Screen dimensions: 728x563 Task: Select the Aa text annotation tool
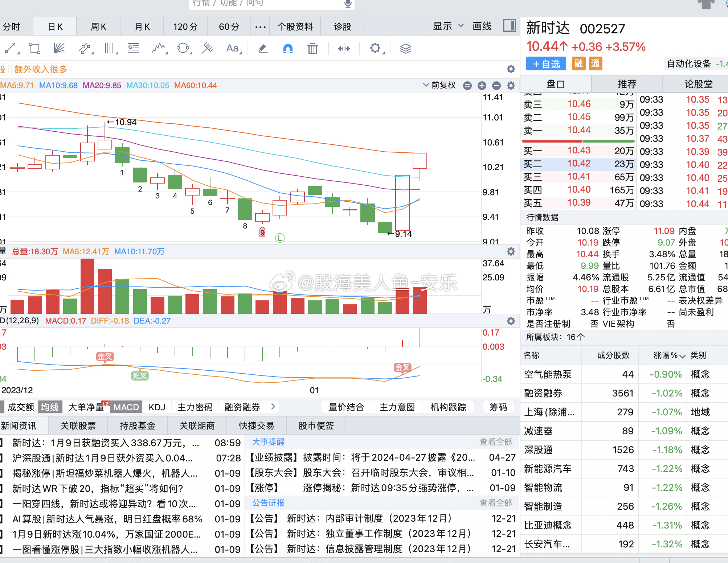tap(233, 48)
